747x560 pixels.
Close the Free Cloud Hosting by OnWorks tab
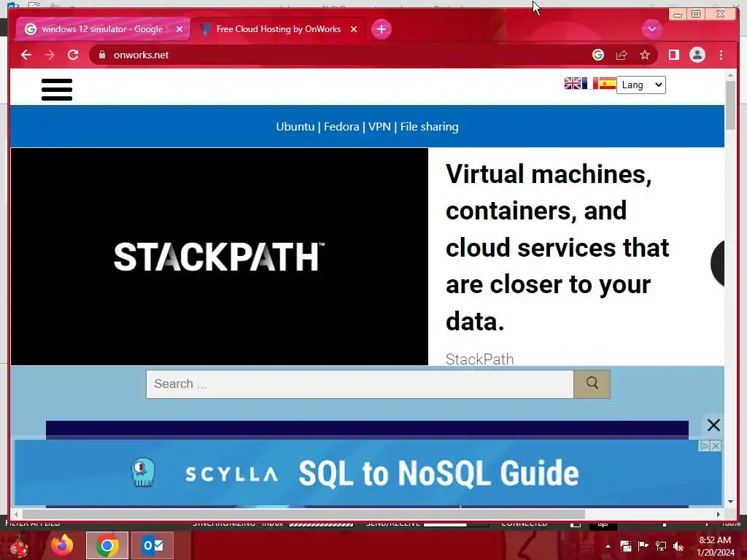coord(354,29)
